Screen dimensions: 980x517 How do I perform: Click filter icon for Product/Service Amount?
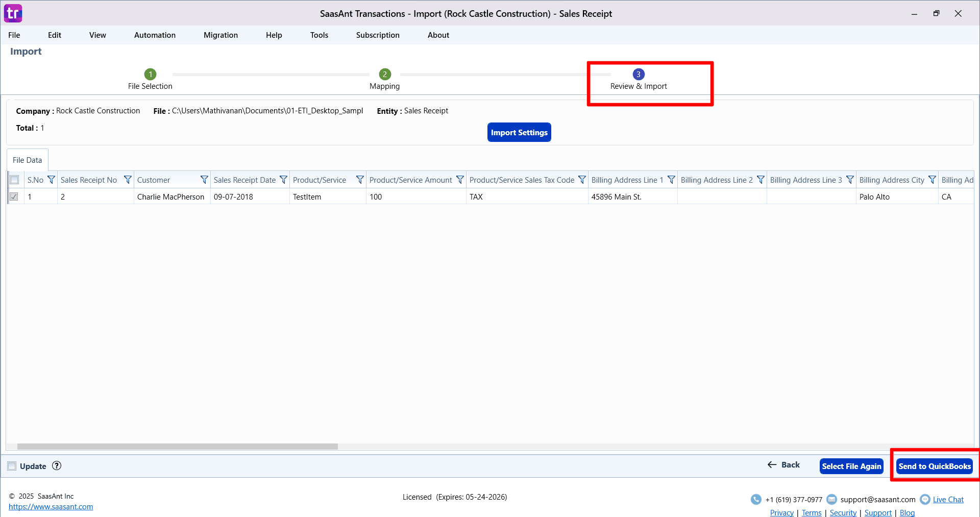coord(460,180)
